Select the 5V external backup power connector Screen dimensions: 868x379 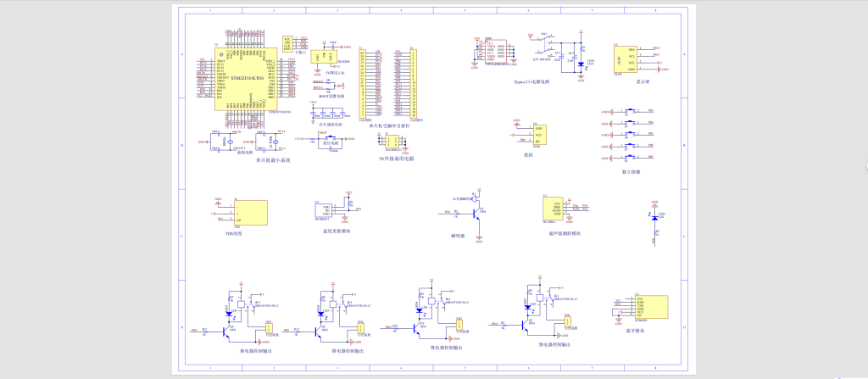(x=393, y=141)
